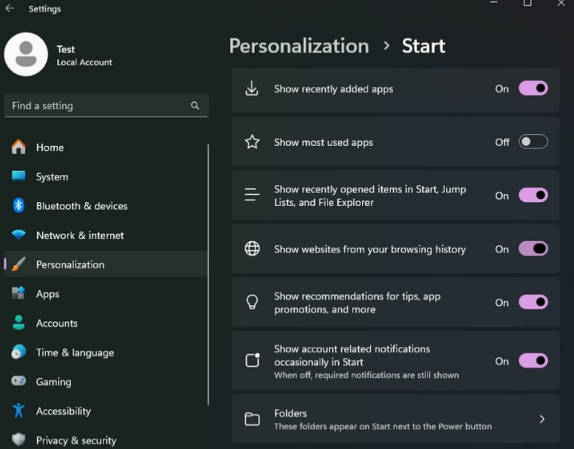
Task: Click the Apps icon in sidebar
Action: (18, 293)
